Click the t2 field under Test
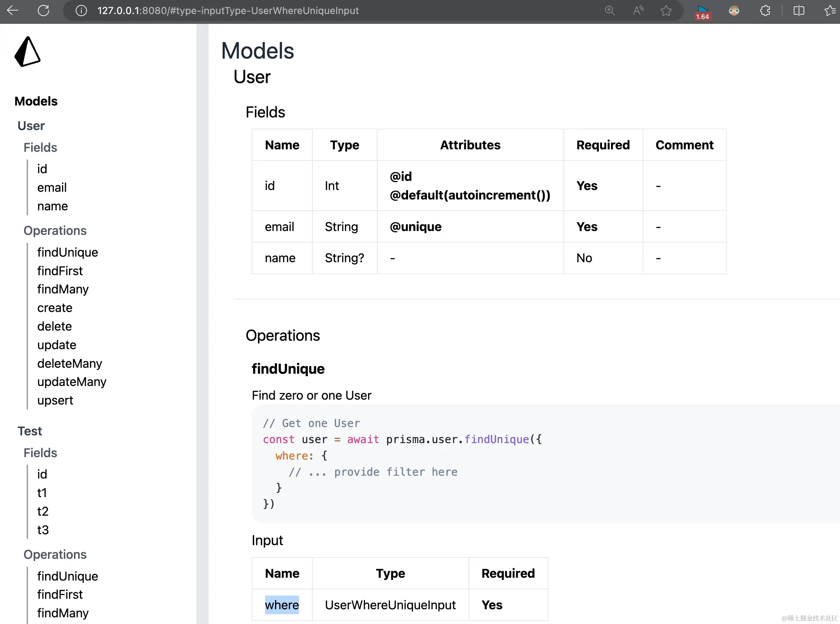840x624 pixels. tap(43, 511)
